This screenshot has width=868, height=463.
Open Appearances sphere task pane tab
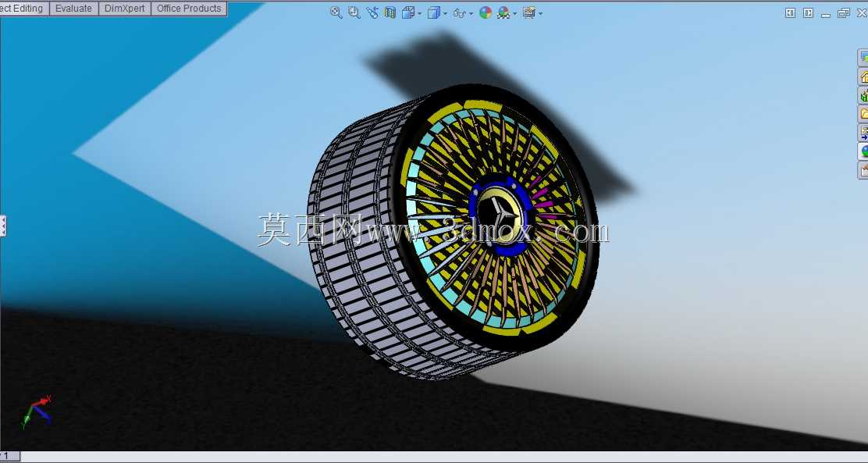click(x=863, y=151)
